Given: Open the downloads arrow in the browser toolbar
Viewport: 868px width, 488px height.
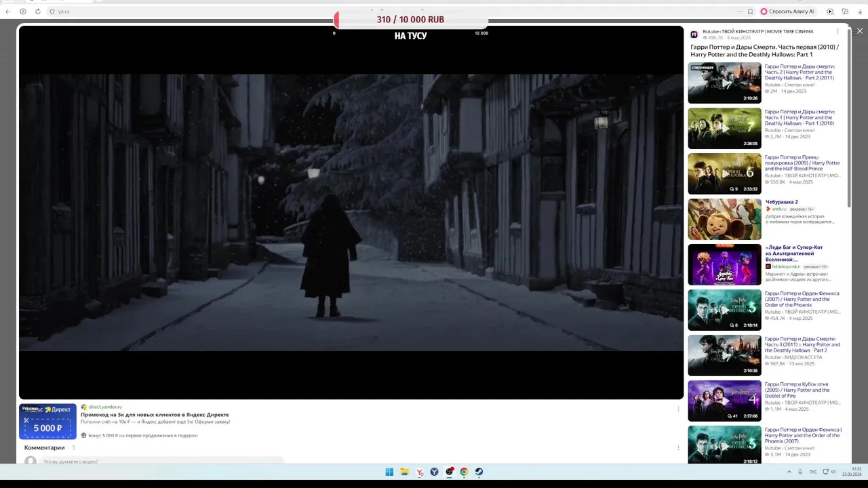Looking at the screenshot, I should (860, 12).
